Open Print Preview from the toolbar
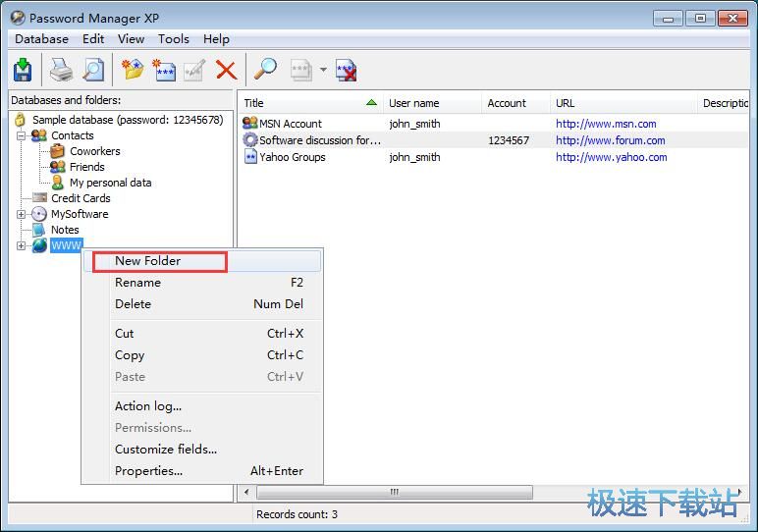The width and height of the screenshot is (758, 532). coord(93,70)
